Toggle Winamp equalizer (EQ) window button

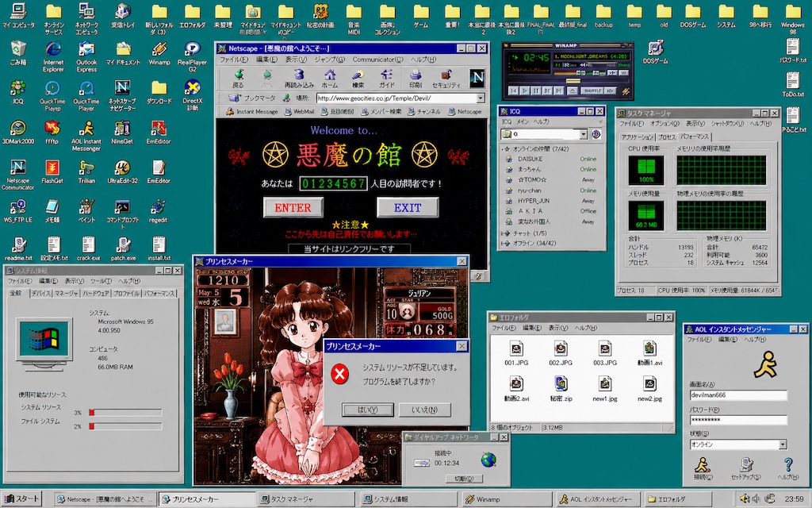point(613,72)
